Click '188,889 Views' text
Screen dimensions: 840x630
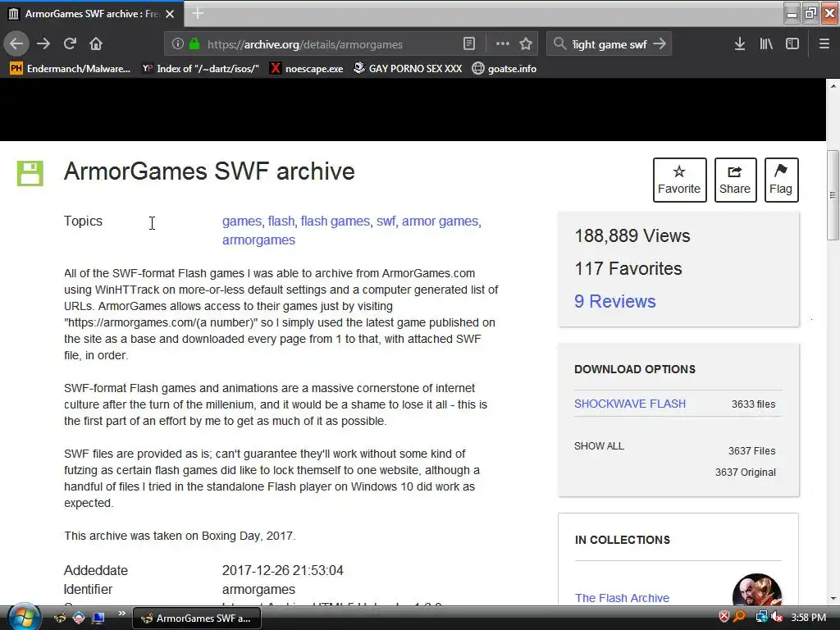click(632, 235)
